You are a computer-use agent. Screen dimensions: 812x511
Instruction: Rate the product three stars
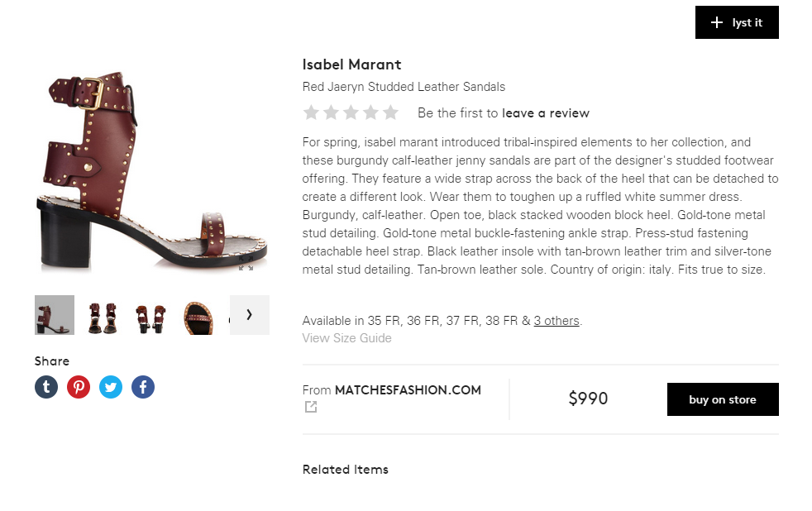pos(351,112)
